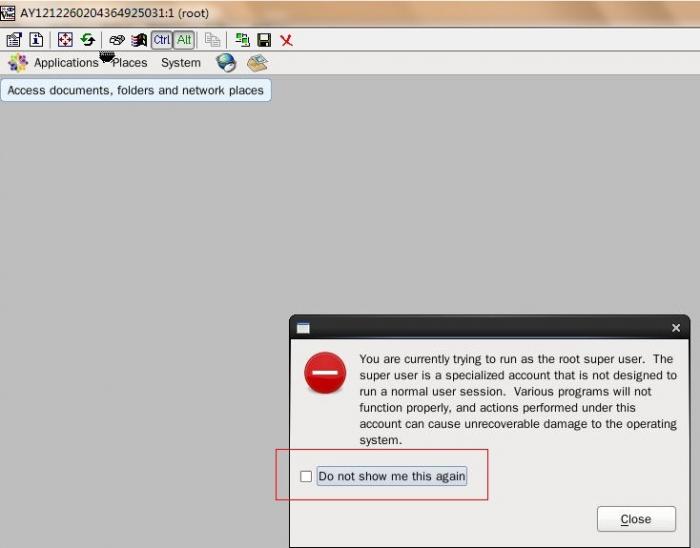Check "Do not show me this again"

tap(306, 477)
